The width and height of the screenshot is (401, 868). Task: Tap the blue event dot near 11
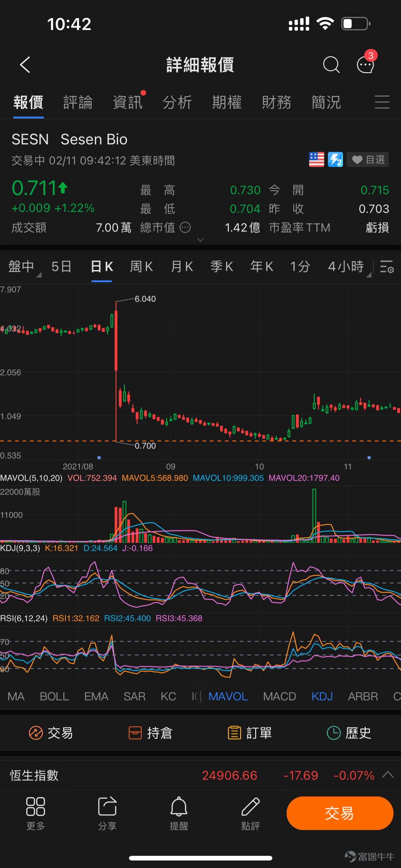369,457
